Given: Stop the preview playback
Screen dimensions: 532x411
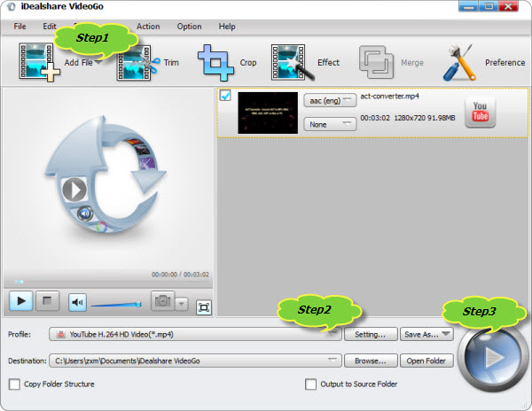Looking at the screenshot, I should click(47, 301).
